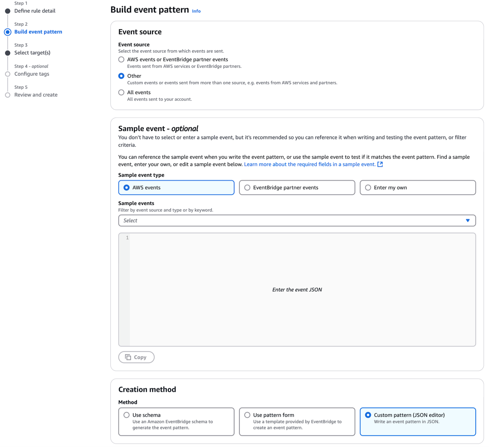Go to Step 3 Select target(s)
The height and width of the screenshot is (448, 489).
(32, 52)
